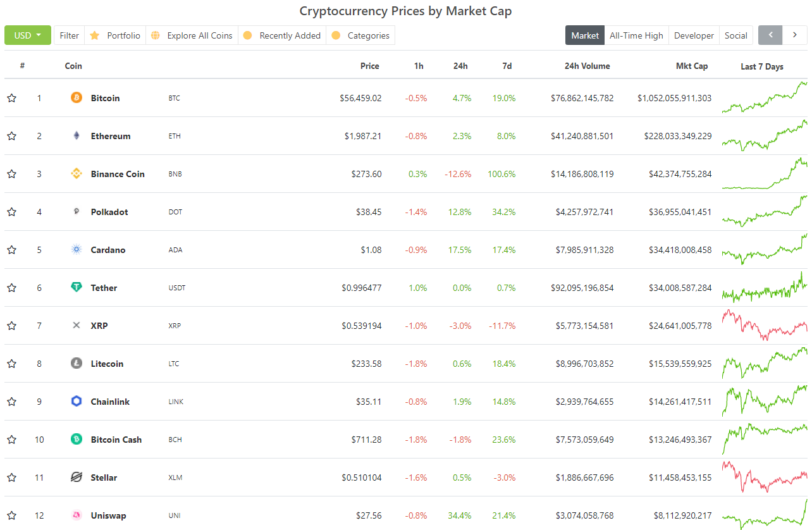812x530 pixels.
Task: Click the Last 7 Days column header
Action: tap(762, 66)
